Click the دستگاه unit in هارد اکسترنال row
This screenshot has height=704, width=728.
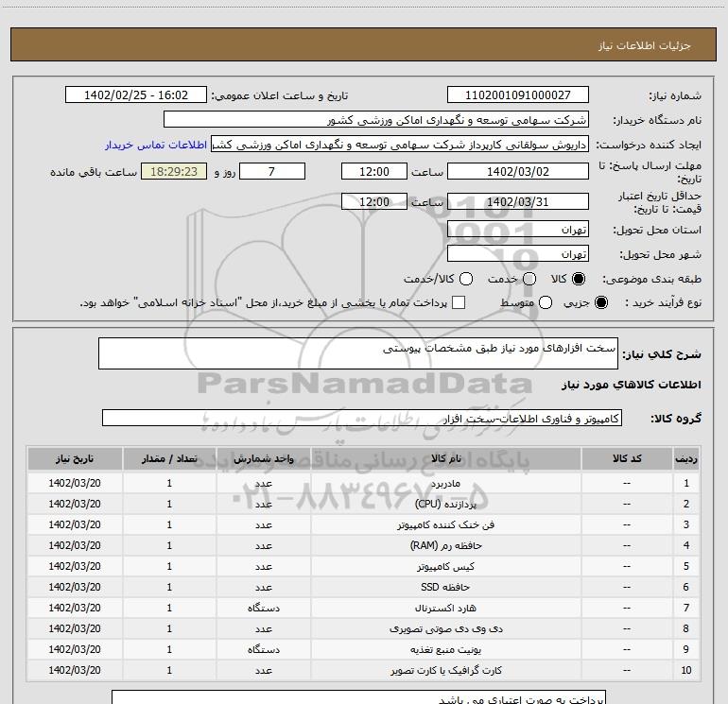pos(263,608)
